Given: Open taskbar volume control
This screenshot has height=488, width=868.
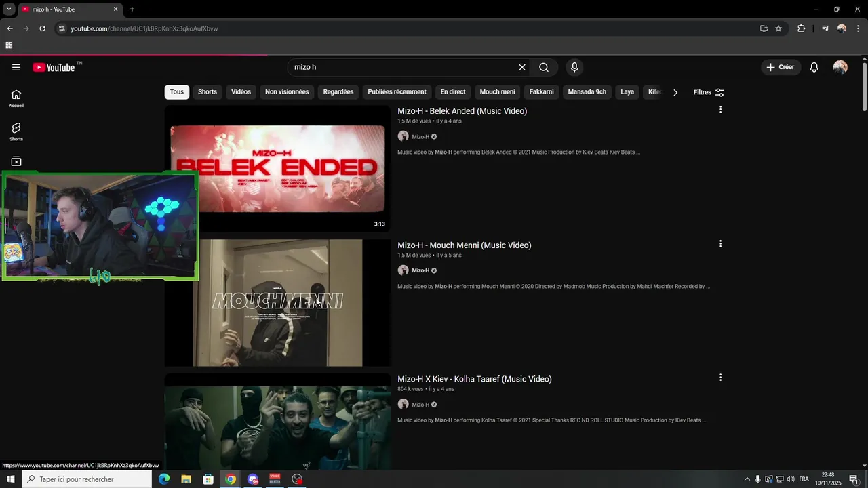Looking at the screenshot, I should click(x=791, y=479).
